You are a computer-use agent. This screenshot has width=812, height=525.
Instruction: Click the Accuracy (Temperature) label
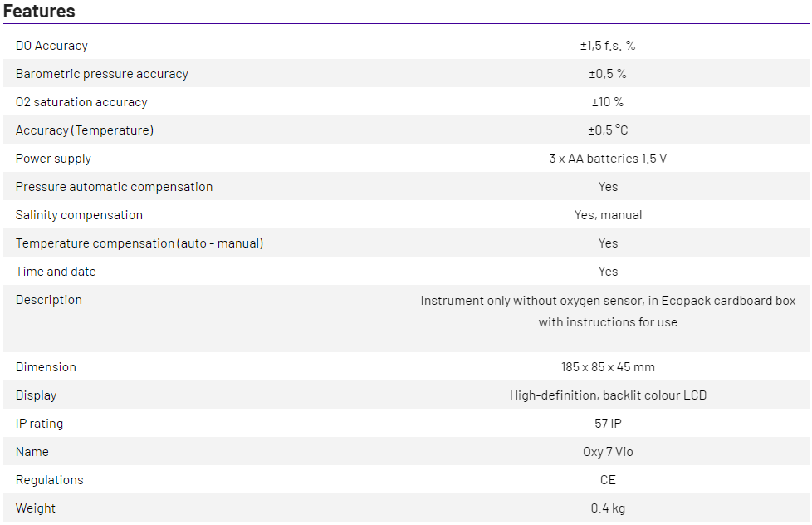click(85, 130)
